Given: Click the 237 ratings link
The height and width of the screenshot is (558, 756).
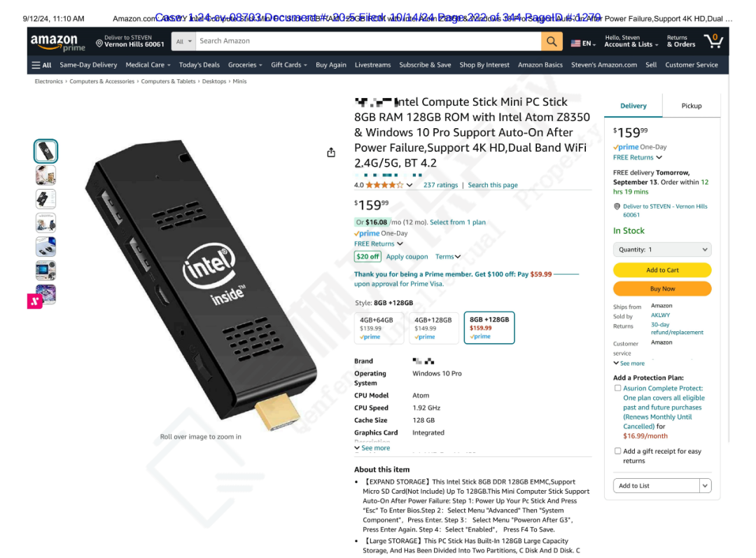Looking at the screenshot, I should (x=440, y=185).
